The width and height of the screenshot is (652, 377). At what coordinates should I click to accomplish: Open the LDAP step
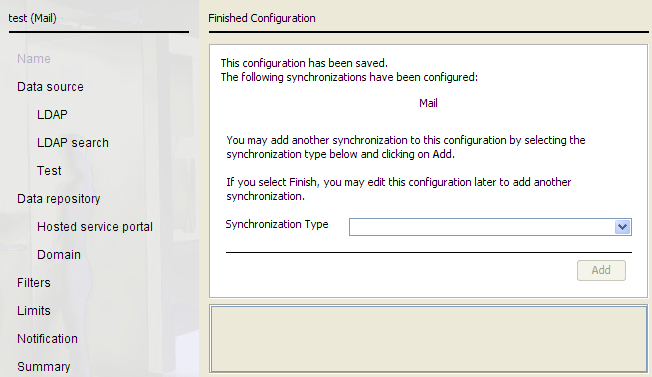tap(52, 115)
